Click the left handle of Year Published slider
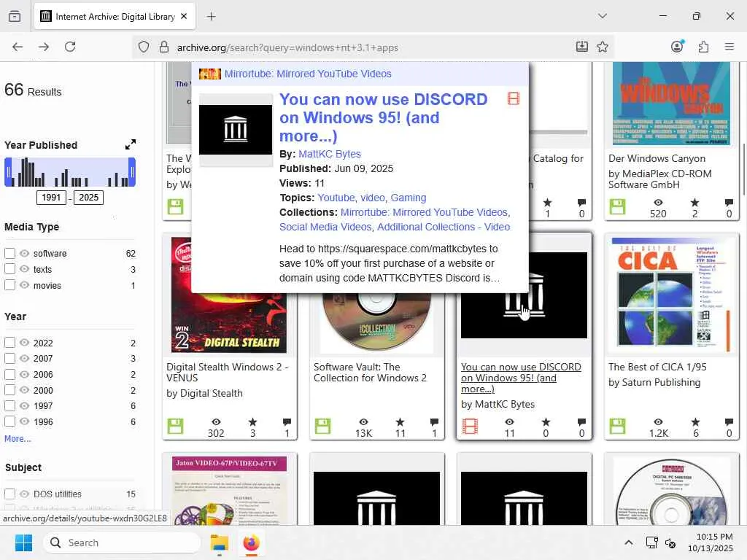Screen dimensions: 747x560 click(x=8, y=172)
